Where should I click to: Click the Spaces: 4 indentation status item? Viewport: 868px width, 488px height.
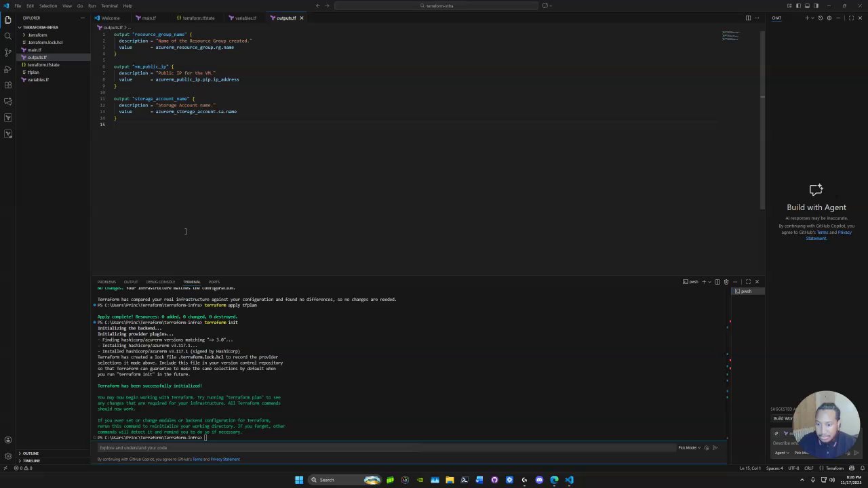click(x=775, y=468)
